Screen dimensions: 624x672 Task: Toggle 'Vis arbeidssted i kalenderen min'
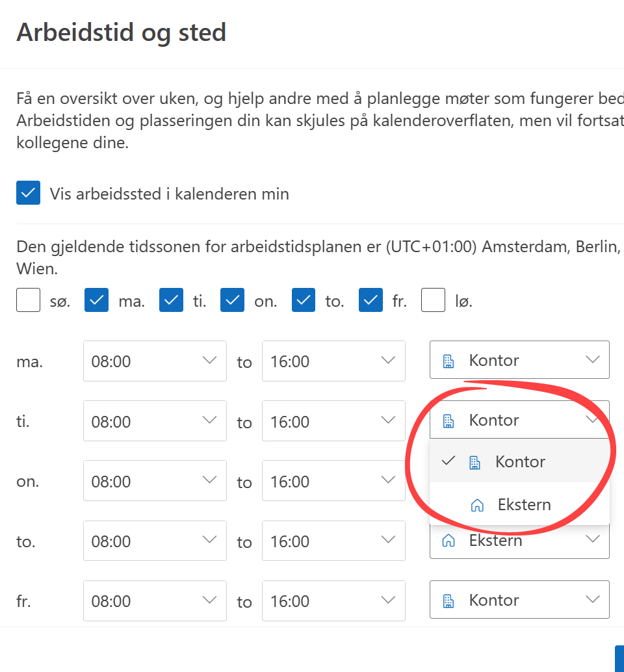click(28, 193)
